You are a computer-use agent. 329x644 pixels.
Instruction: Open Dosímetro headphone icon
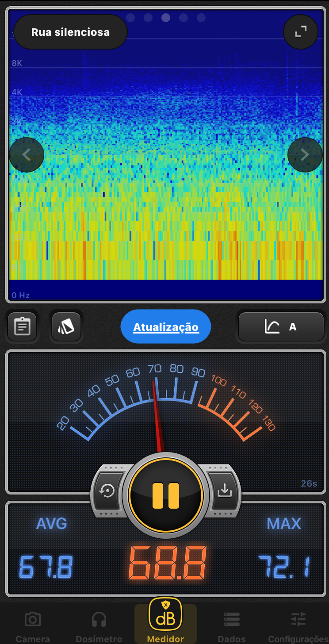(99, 619)
